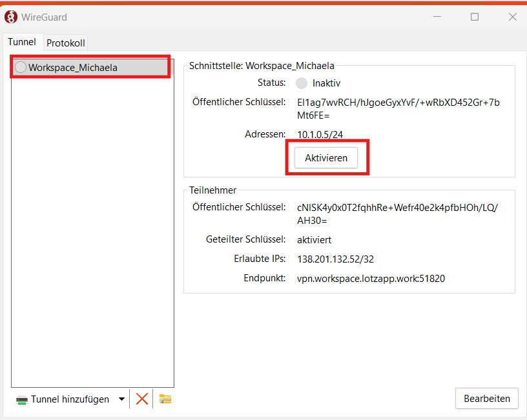Viewport: 527px width, 420px height.
Task: Close the WireGuard window
Action: pos(512,17)
